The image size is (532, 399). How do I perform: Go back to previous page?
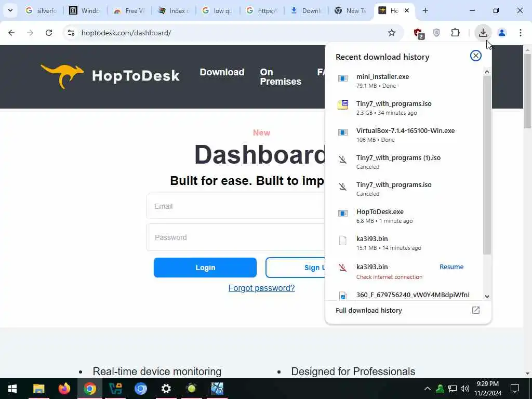coord(11,33)
